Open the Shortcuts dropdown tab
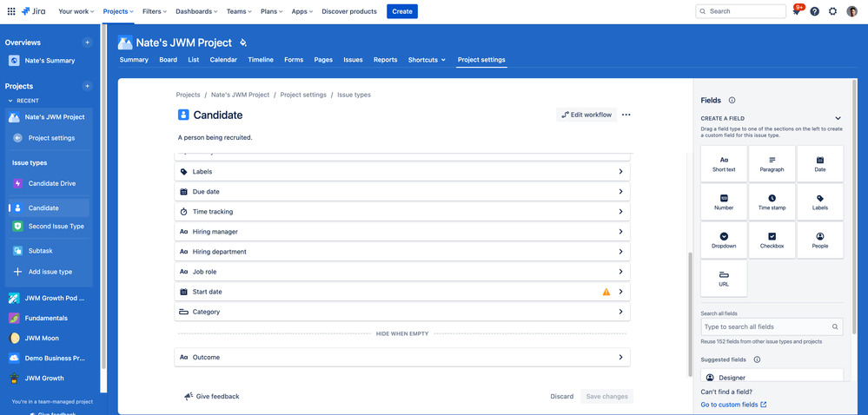868x415 pixels. click(427, 60)
